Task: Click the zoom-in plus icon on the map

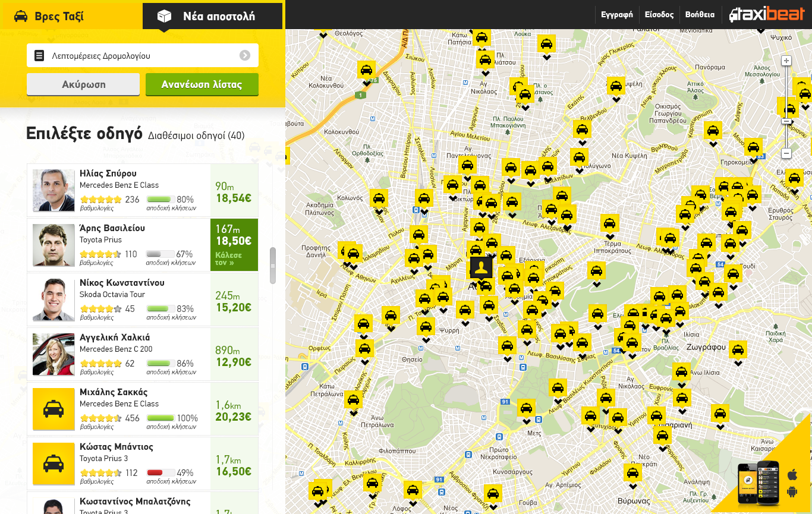Action: (786, 60)
